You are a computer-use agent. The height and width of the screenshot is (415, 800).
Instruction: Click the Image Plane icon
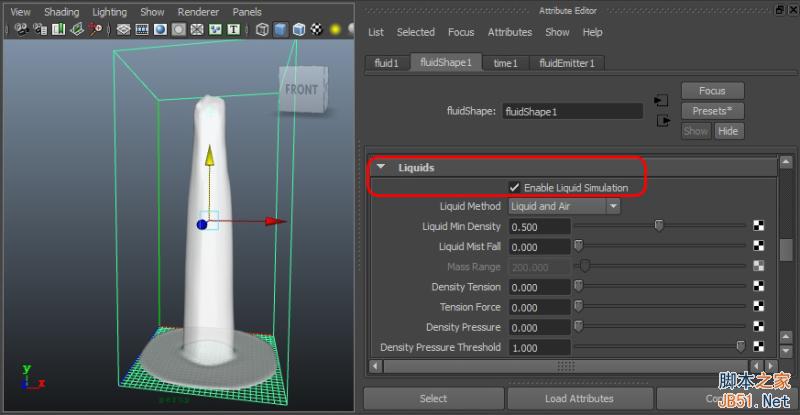tap(77, 30)
